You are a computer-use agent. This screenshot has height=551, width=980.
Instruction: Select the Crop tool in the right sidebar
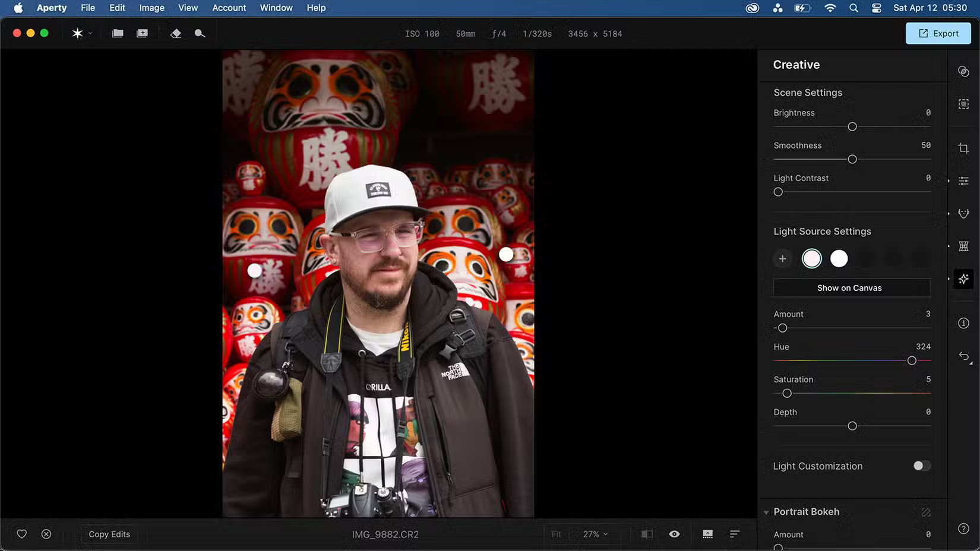963,148
